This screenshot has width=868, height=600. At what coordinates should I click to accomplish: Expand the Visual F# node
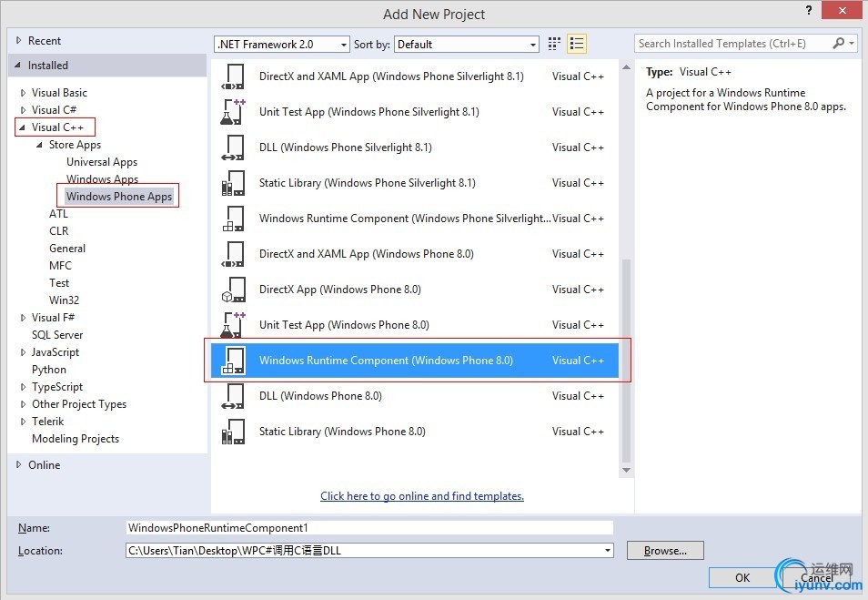pos(23,318)
